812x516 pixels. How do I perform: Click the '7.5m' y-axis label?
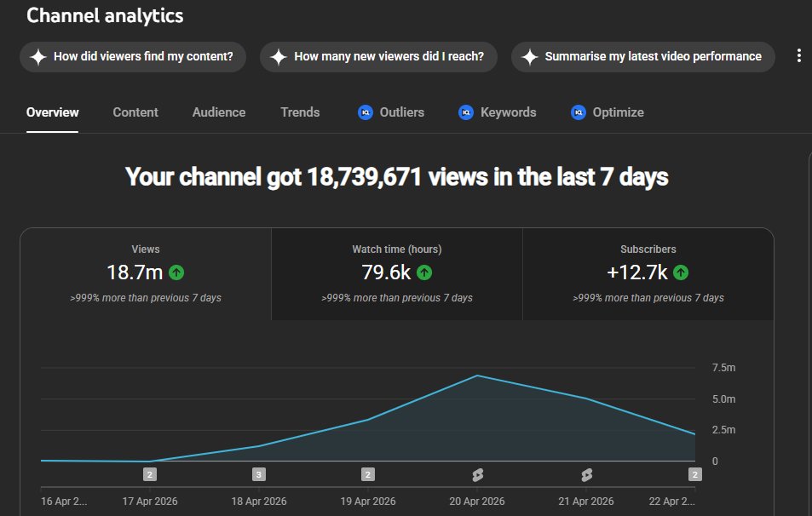click(x=723, y=368)
